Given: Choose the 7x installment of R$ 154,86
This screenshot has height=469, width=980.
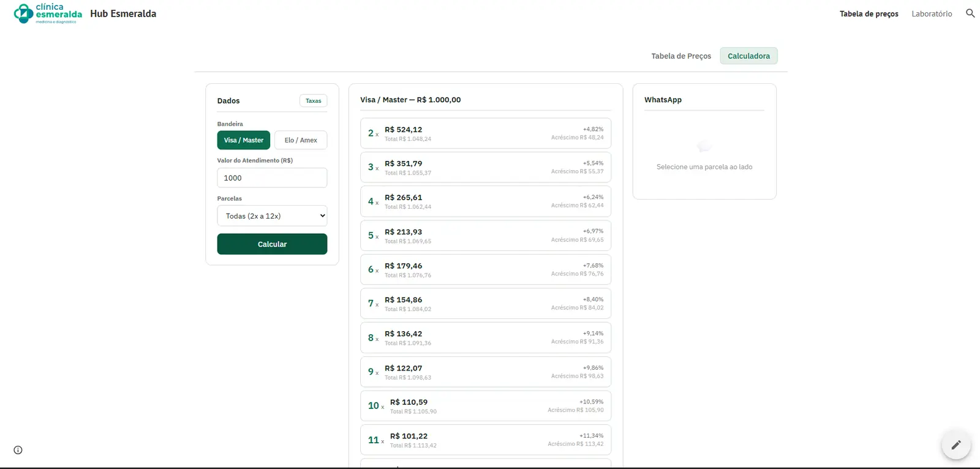Looking at the screenshot, I should [x=486, y=304].
